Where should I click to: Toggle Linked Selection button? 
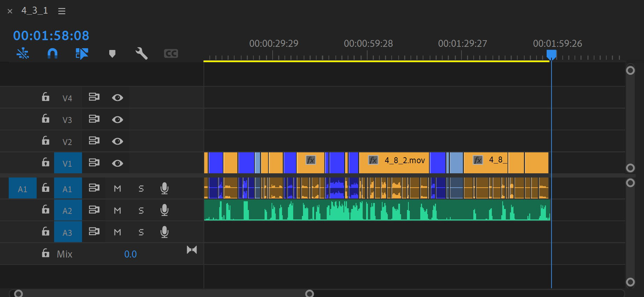tap(82, 53)
